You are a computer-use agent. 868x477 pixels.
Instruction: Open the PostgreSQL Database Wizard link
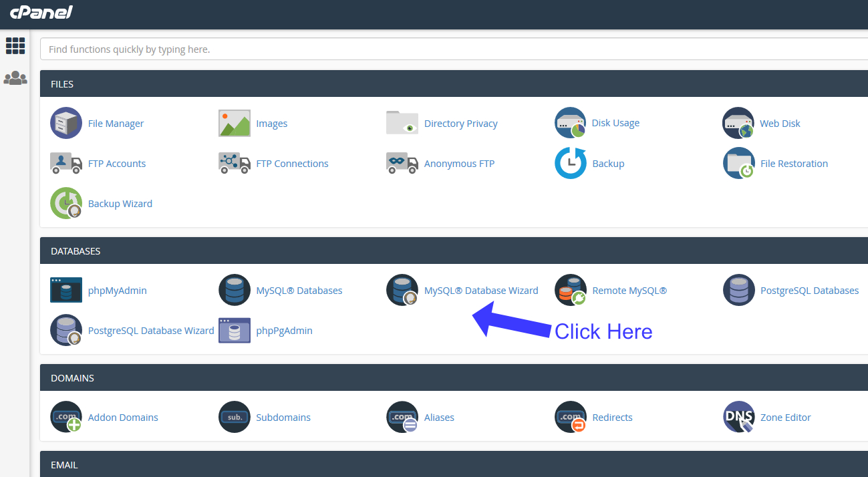(x=151, y=331)
